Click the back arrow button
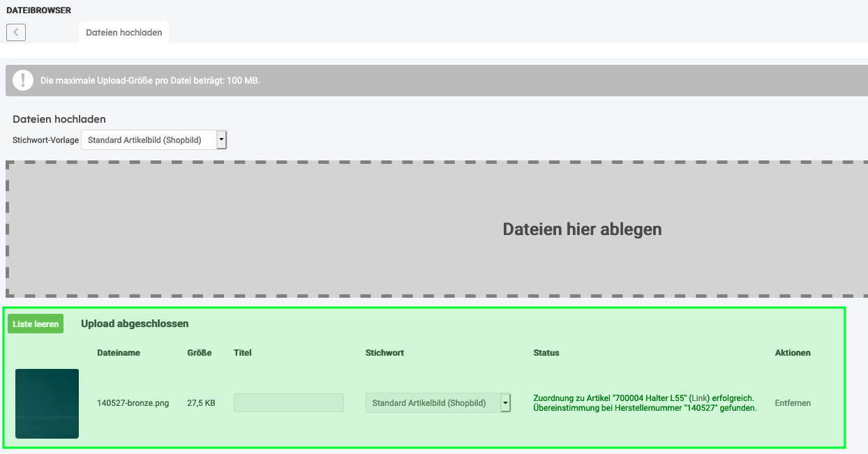 coord(16,32)
